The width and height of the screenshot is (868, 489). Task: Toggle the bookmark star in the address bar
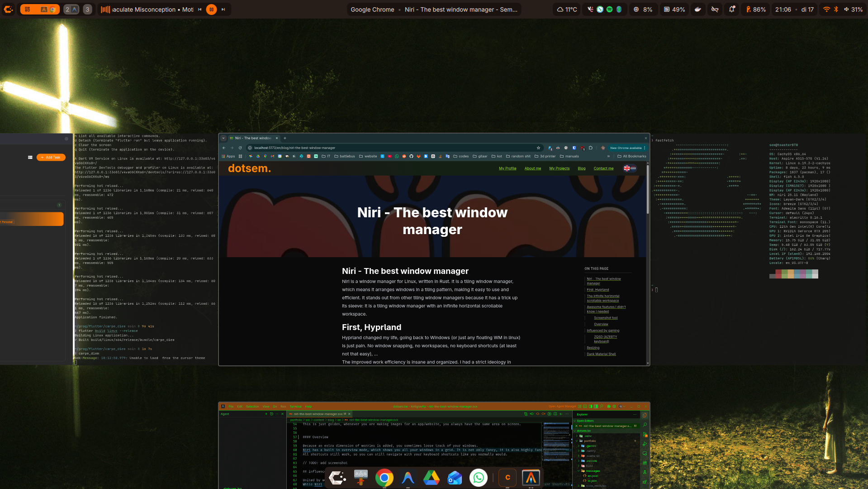[538, 148]
